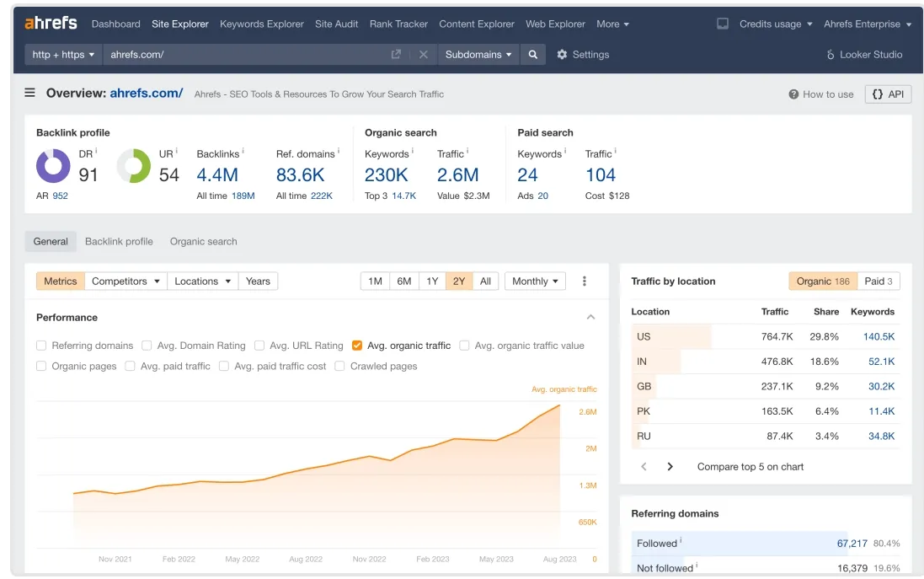Click the UR donut chart

point(134,166)
